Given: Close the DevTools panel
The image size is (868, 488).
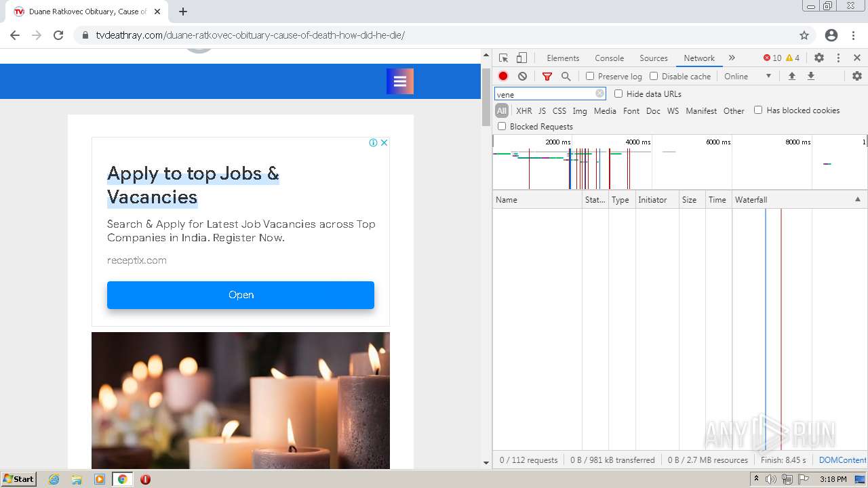Looking at the screenshot, I should (x=857, y=58).
